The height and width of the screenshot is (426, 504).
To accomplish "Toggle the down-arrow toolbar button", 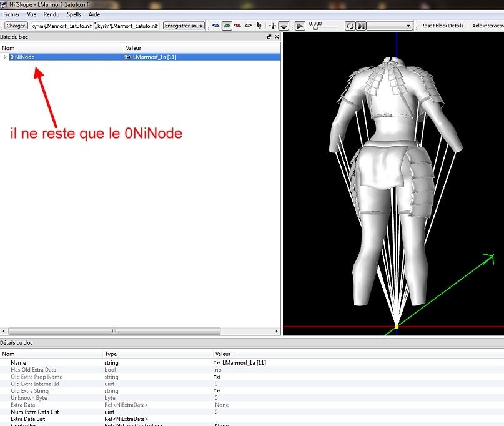I will tap(284, 26).
